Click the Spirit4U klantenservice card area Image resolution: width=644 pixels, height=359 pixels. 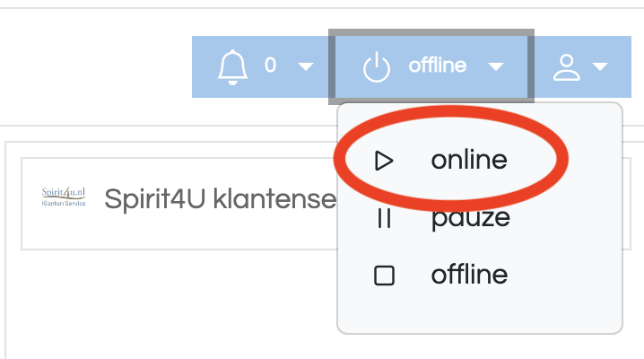coord(179,204)
